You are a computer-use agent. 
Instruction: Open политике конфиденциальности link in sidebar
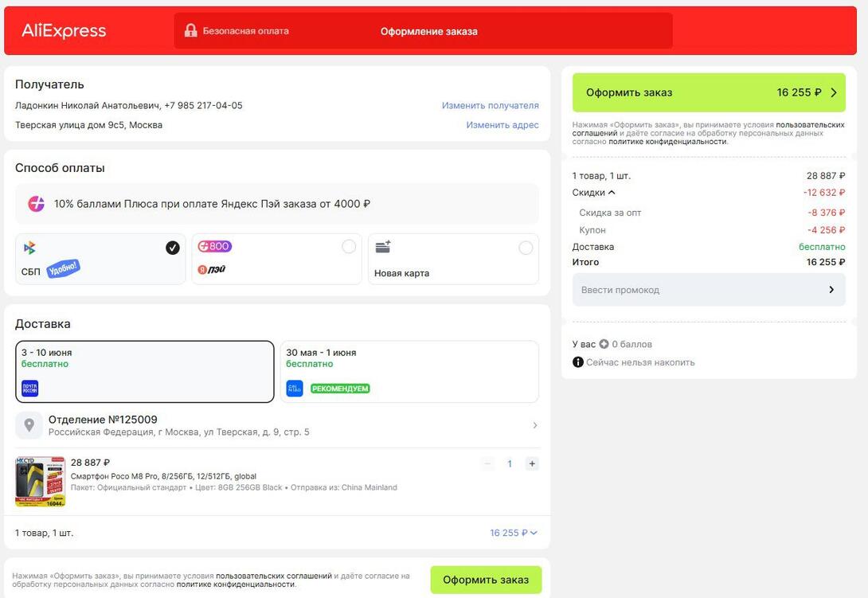point(667,142)
